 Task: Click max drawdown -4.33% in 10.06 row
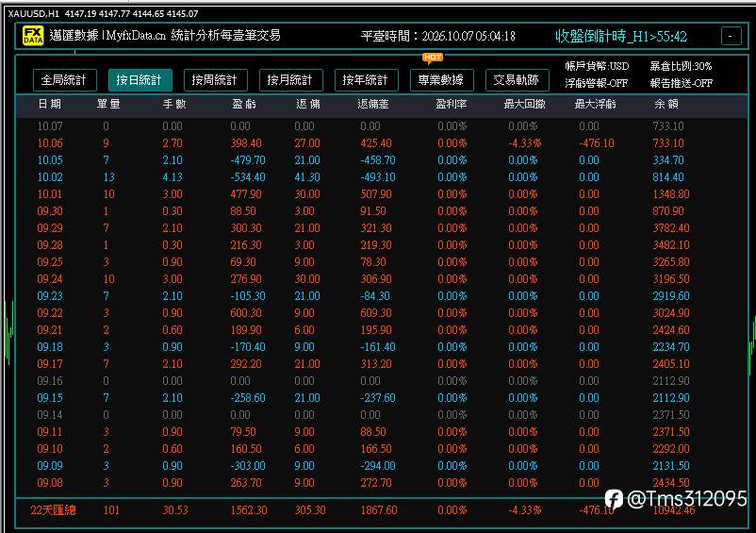[524, 143]
